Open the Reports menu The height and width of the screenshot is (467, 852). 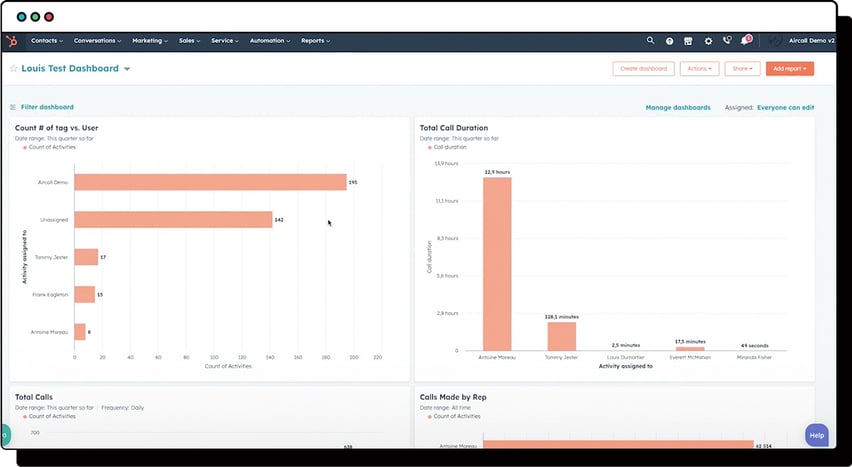pyautogui.click(x=316, y=41)
